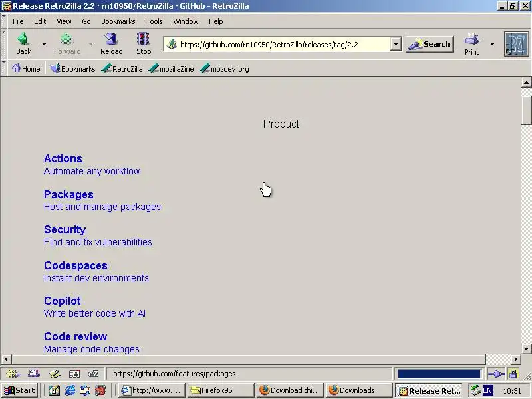Open the mozdev.org bookmark
Image resolution: width=532 pixels, height=399 pixels.
click(225, 69)
